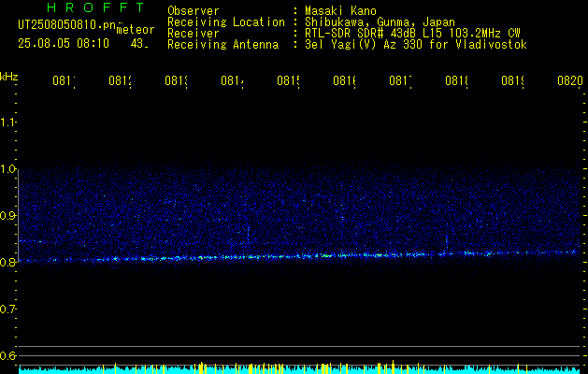Click the 0.8 kHz frequency axis label

pos(7,262)
